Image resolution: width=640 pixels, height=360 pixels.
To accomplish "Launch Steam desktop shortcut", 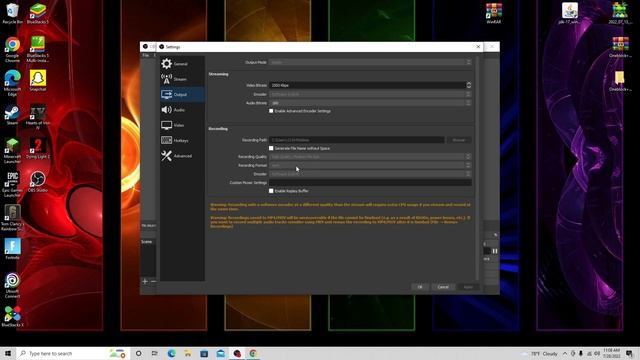I will click(13, 114).
